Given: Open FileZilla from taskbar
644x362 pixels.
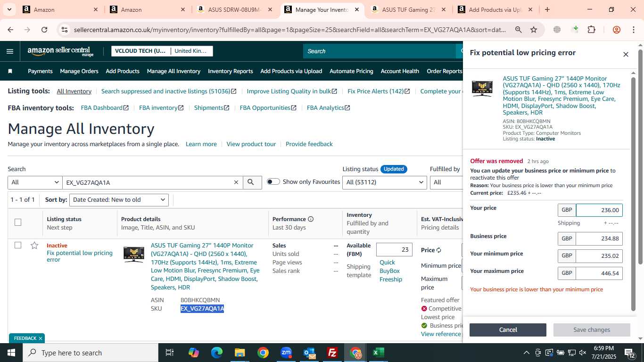Looking at the screenshot, I should click(x=332, y=353).
